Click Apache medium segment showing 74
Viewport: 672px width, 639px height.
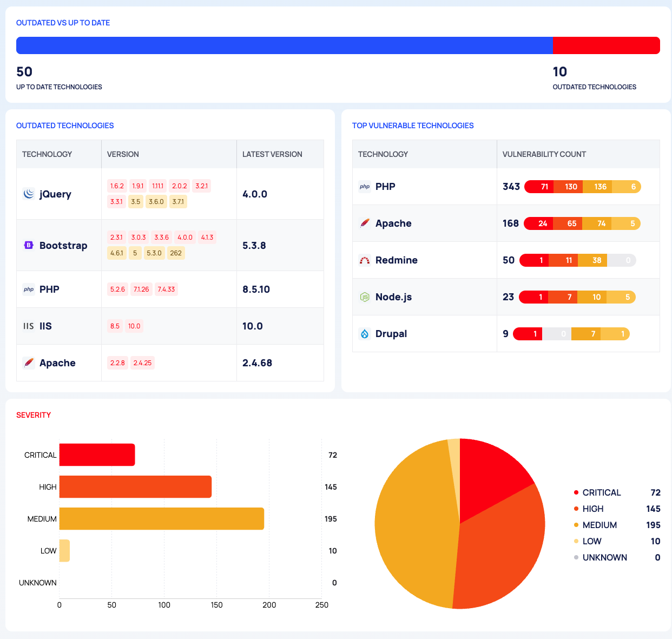pos(597,223)
